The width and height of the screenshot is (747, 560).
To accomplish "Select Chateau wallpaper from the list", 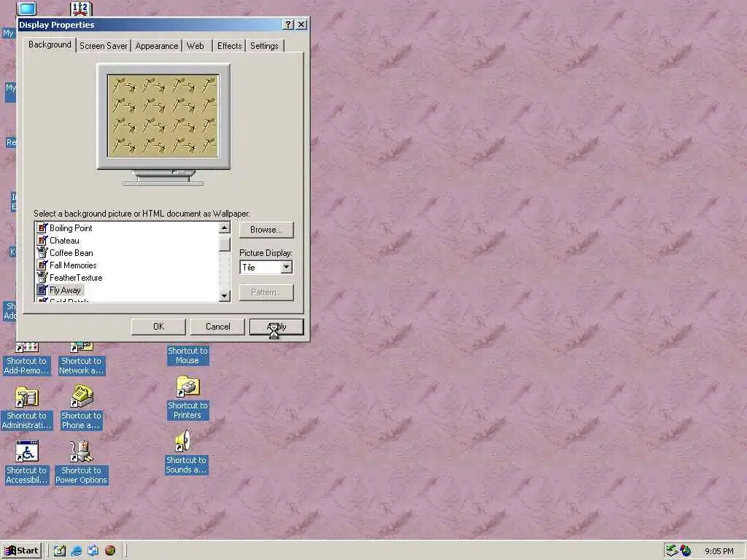I will 64,241.
